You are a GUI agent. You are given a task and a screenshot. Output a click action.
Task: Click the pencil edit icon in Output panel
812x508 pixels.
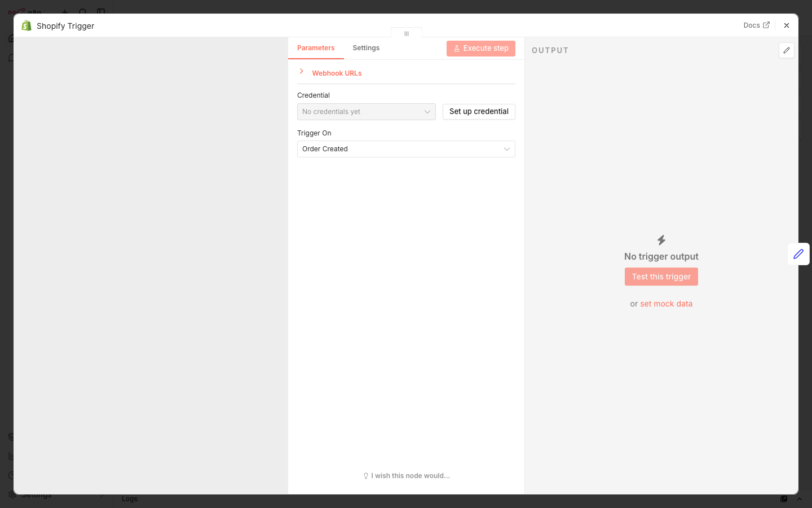coord(786,50)
